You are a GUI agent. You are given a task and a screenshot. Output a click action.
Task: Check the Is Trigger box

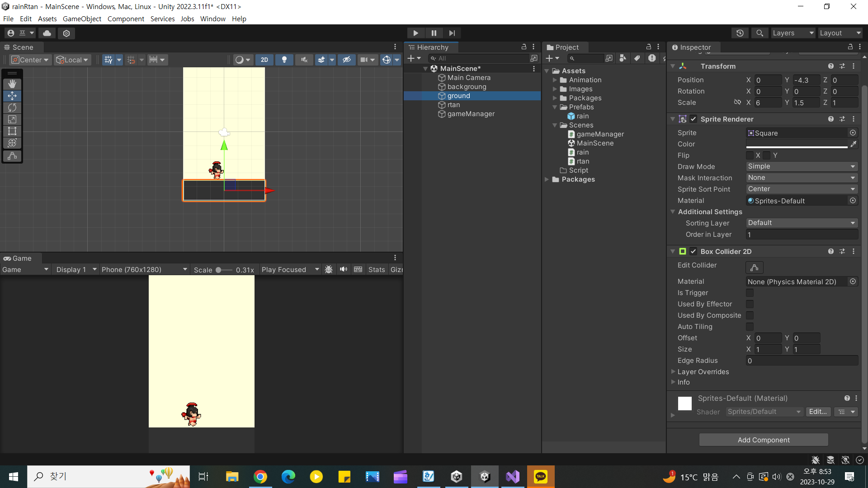(750, 293)
